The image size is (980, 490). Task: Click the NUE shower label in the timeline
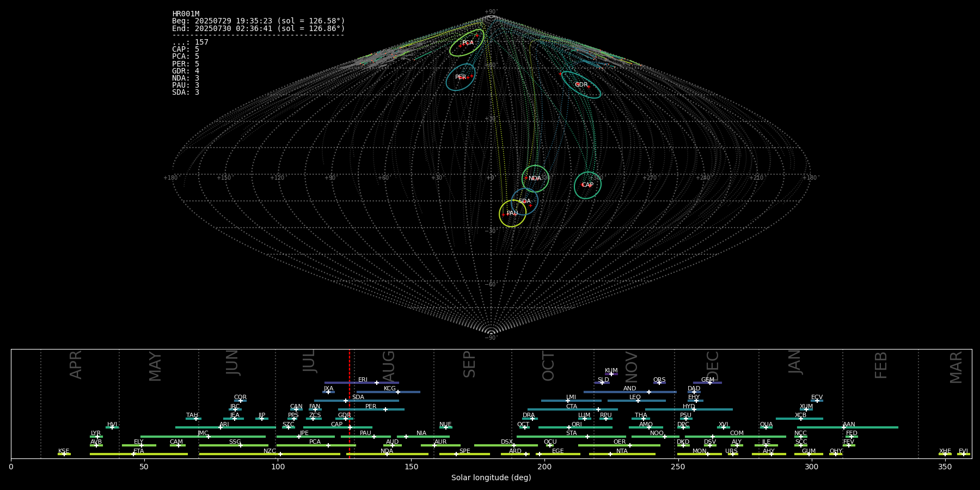click(x=445, y=425)
